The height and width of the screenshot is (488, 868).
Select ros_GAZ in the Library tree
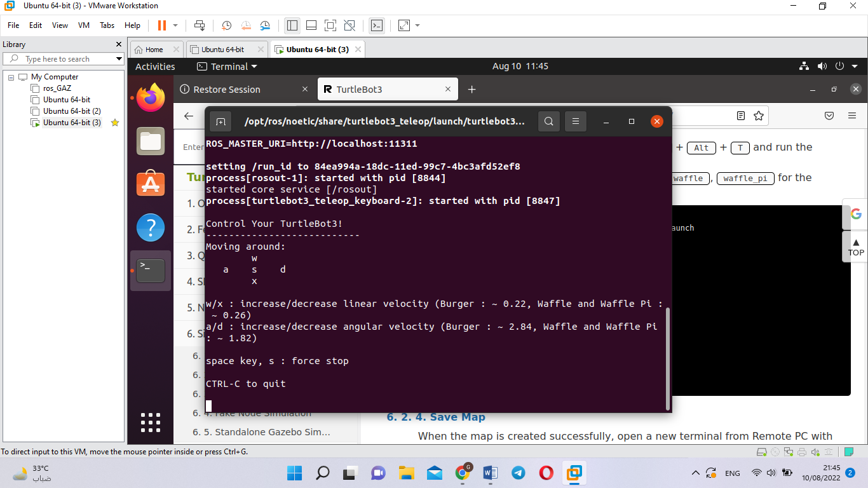click(x=57, y=88)
